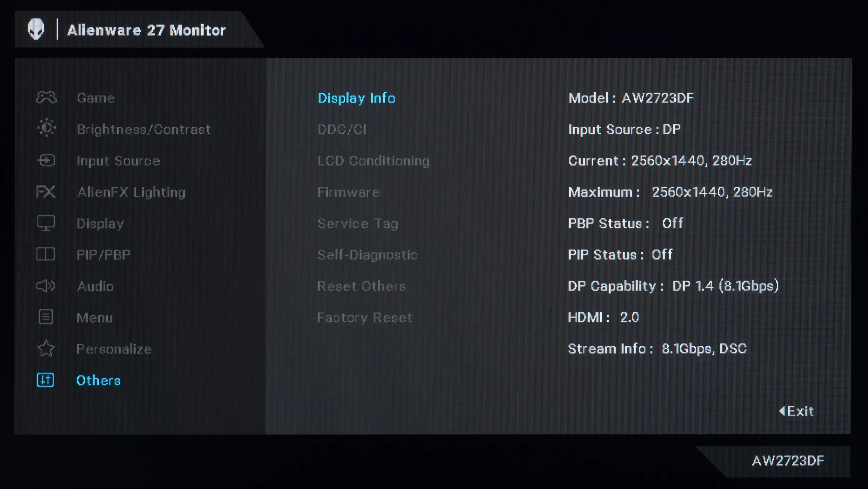The width and height of the screenshot is (868, 489).
Task: Open the Display Info submenu item
Action: (357, 98)
